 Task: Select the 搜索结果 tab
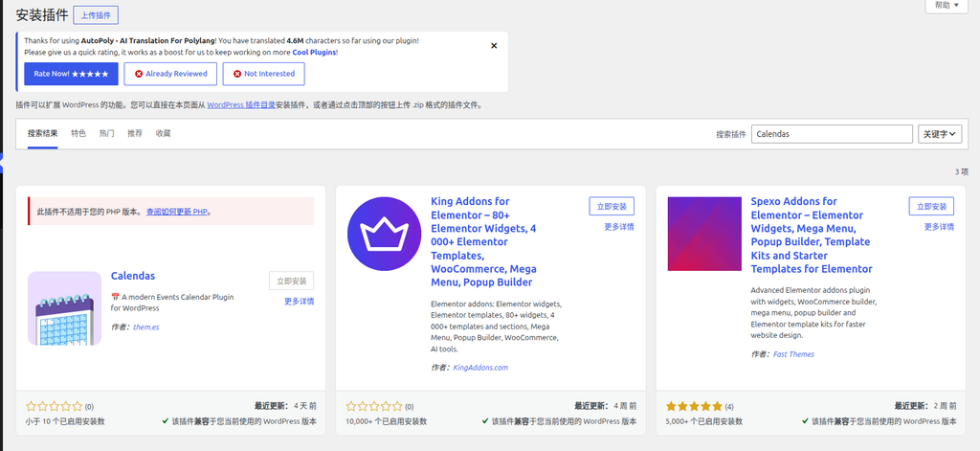tap(42, 133)
